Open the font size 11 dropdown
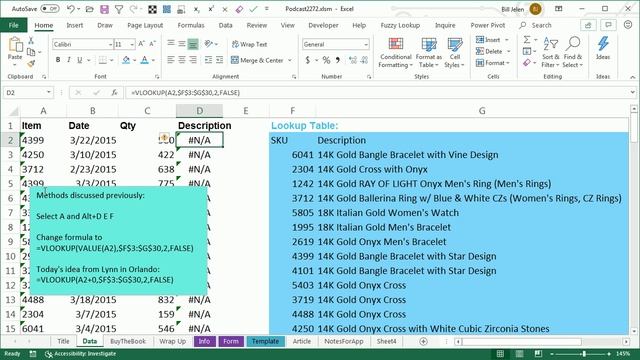The height and width of the screenshot is (360, 640). coord(132,44)
